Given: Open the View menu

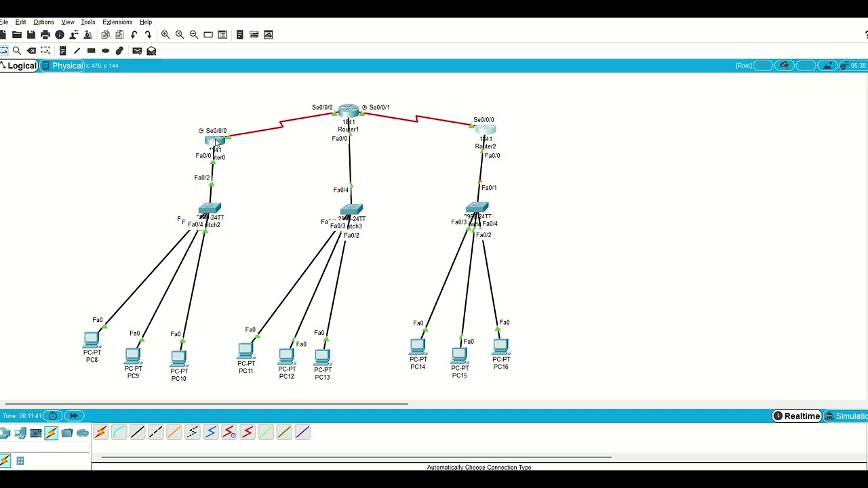Looking at the screenshot, I should (x=68, y=22).
